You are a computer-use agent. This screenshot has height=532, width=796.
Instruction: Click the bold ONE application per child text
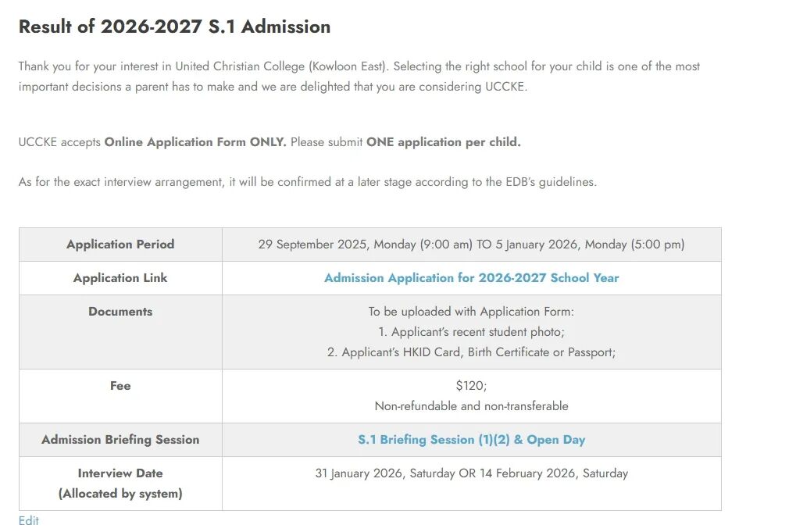click(443, 142)
